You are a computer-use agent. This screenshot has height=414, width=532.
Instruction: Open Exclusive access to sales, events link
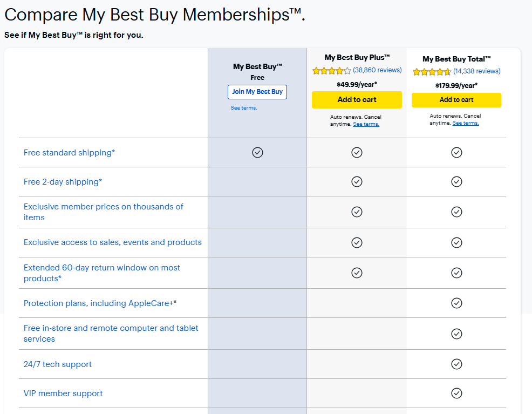pyautogui.click(x=112, y=242)
